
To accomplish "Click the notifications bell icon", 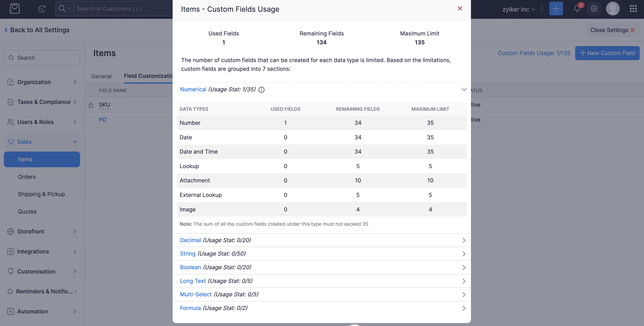I will (577, 8).
